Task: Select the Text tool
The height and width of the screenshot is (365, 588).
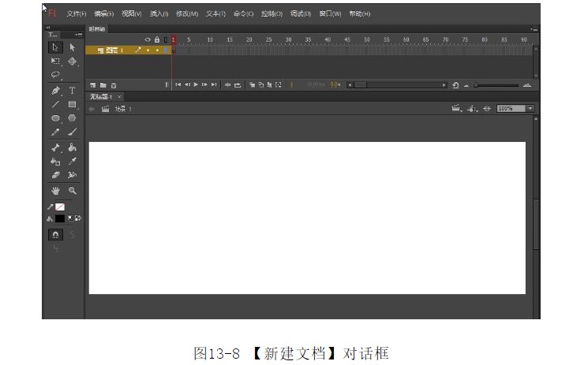Action: (x=72, y=91)
